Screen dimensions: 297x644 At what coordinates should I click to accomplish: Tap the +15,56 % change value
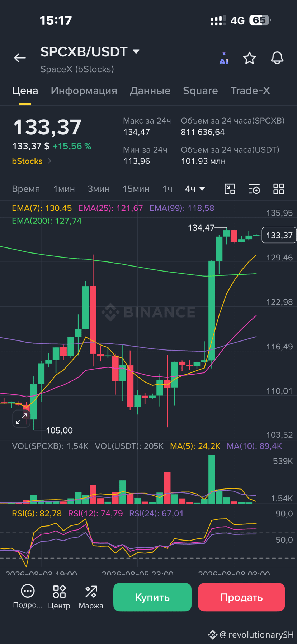[x=72, y=146]
